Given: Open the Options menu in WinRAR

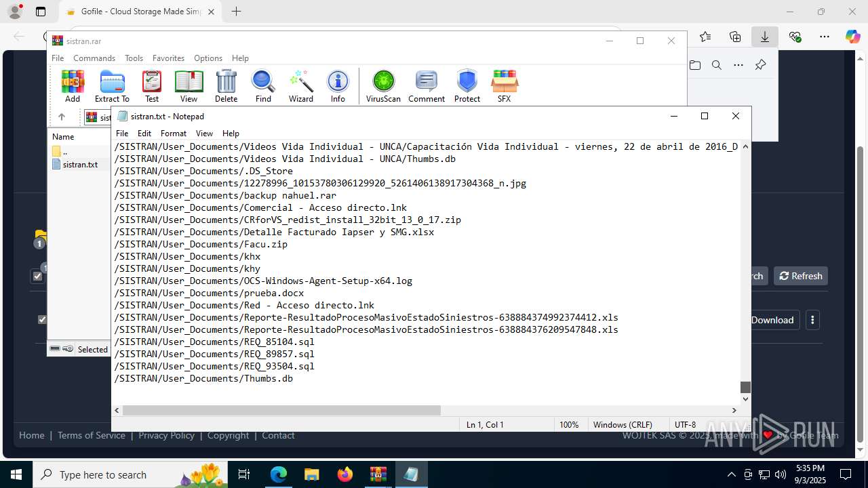Looking at the screenshot, I should coord(208,58).
